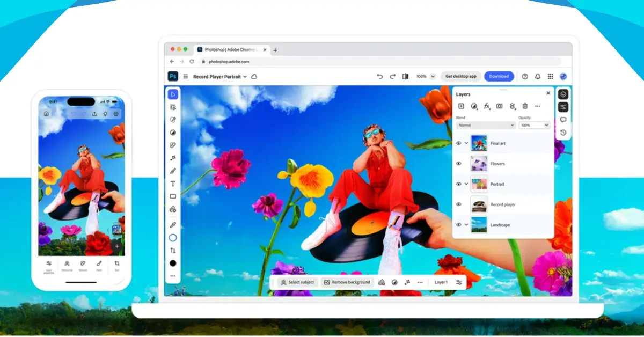Pick the Eyedropper tool
644x337 pixels.
pos(173,224)
